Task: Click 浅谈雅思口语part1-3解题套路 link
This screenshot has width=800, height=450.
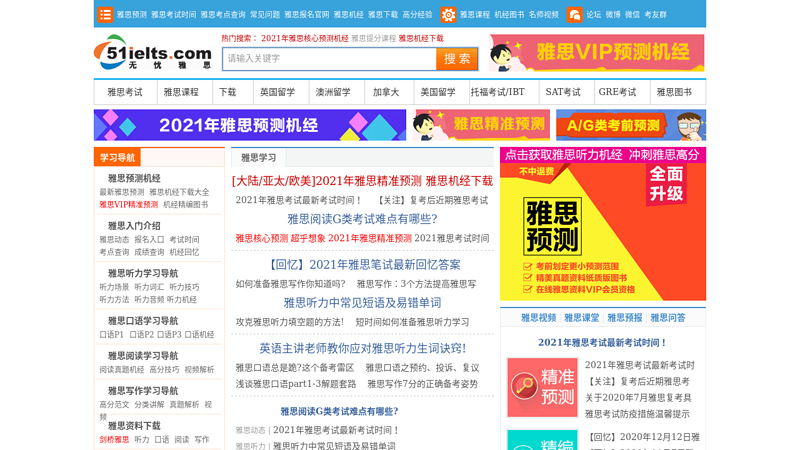Action: [295, 384]
